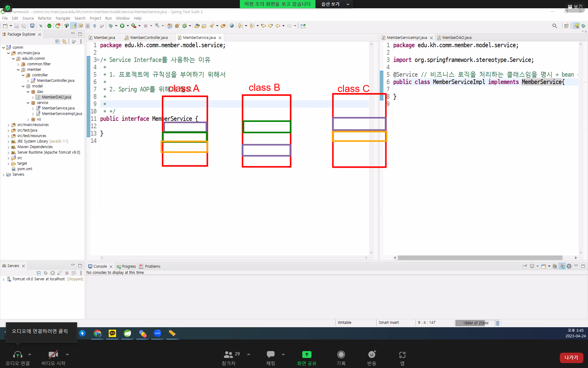Select MemberServiceImpl.java in Package Explorer

[62, 114]
